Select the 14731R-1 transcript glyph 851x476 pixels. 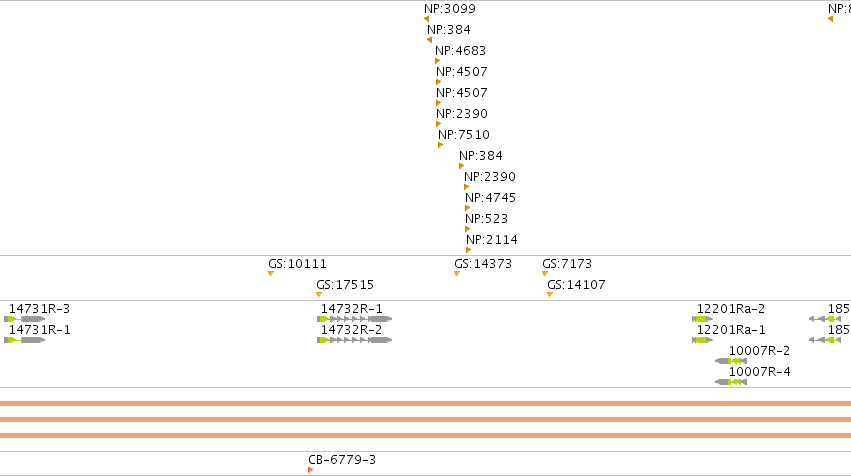pyautogui.click(x=24, y=340)
